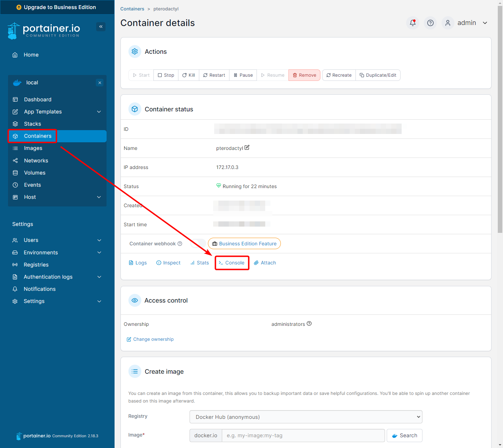The height and width of the screenshot is (448, 503).
Task: Click the disabled Start button
Action: point(141,75)
